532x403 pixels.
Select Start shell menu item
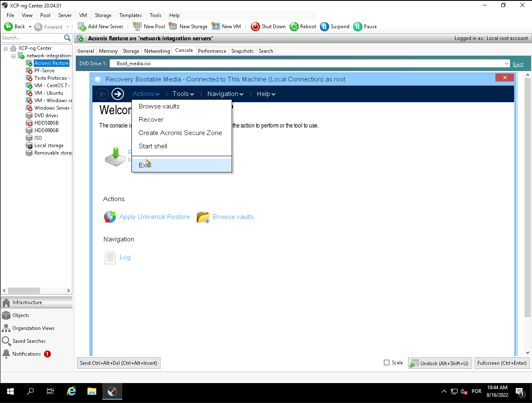click(182, 146)
